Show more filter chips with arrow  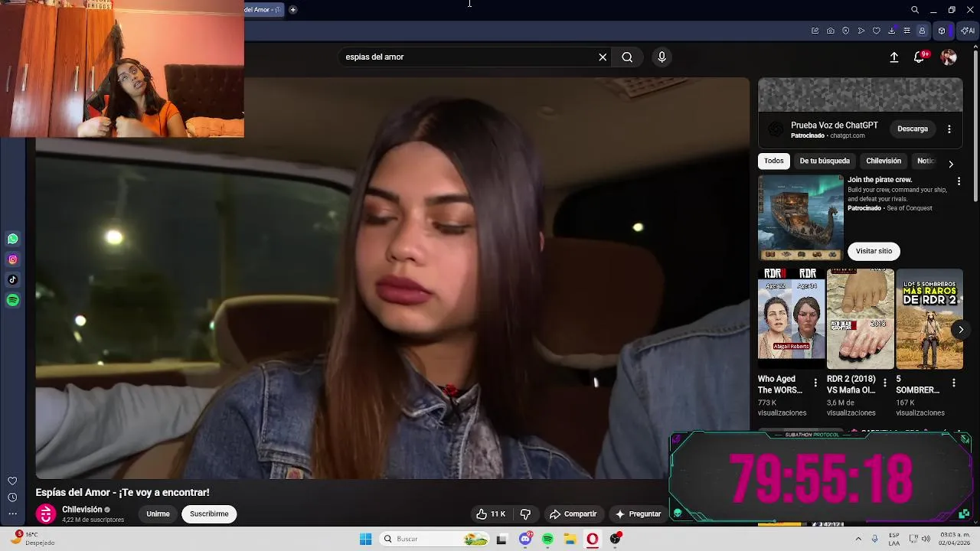951,164
